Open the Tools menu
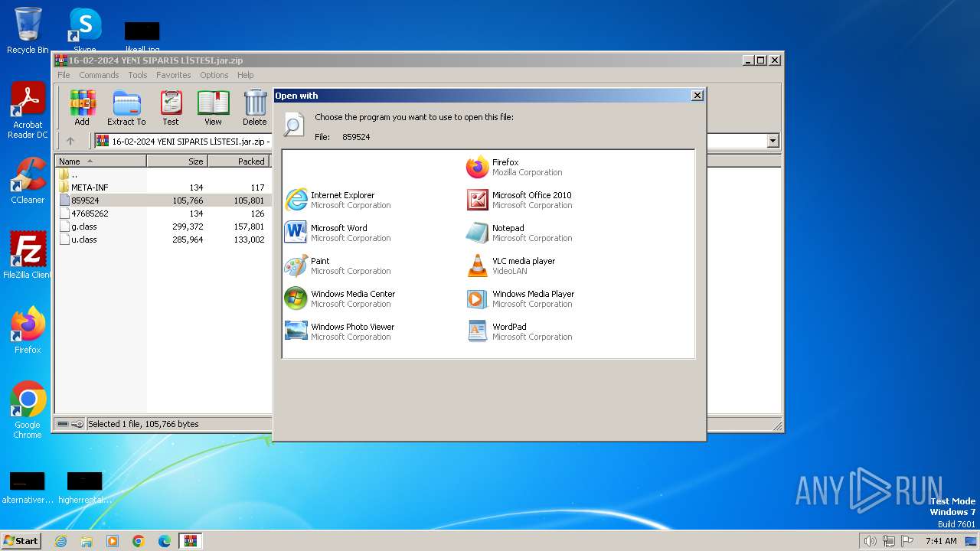Viewport: 980px width, 551px height. pyautogui.click(x=138, y=75)
